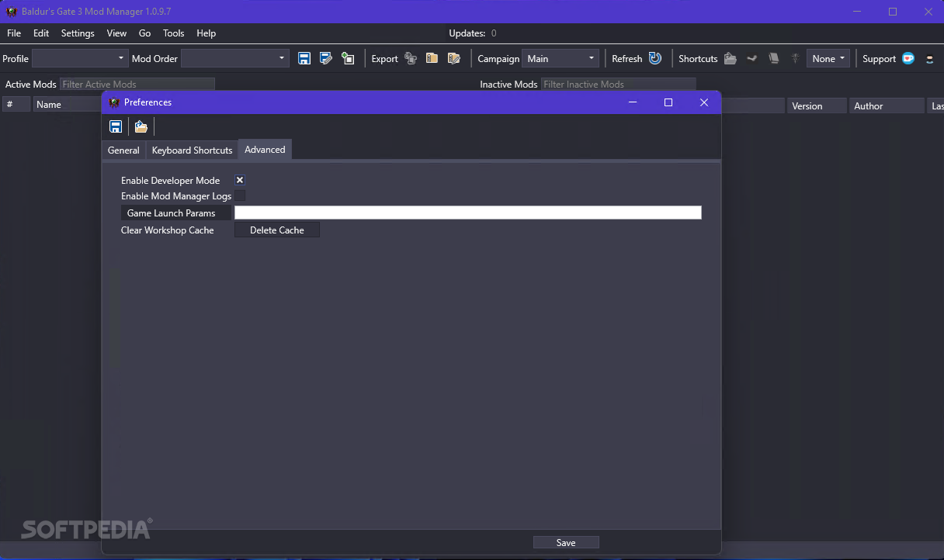Open the File menu
The width and height of the screenshot is (944, 560).
point(14,33)
